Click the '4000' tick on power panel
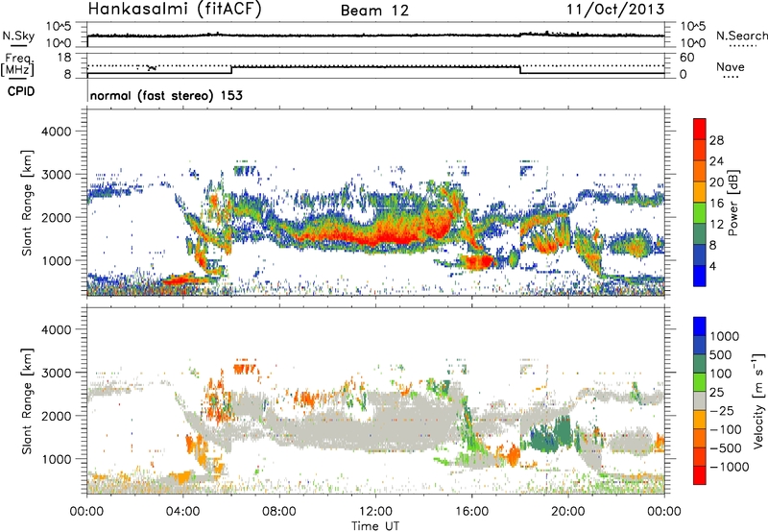 (57, 132)
